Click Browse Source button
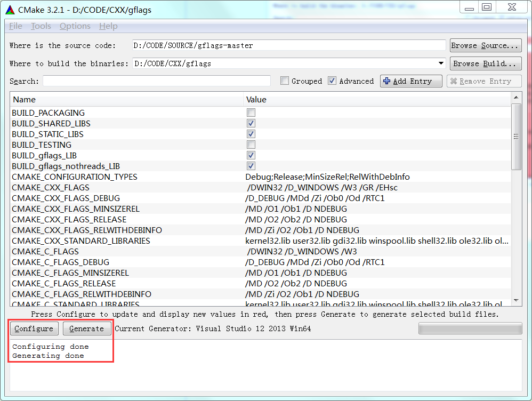The width and height of the screenshot is (532, 401). point(486,45)
